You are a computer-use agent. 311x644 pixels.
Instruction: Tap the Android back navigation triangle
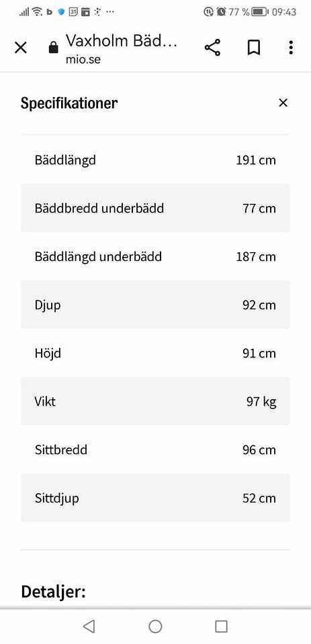pos(89,627)
